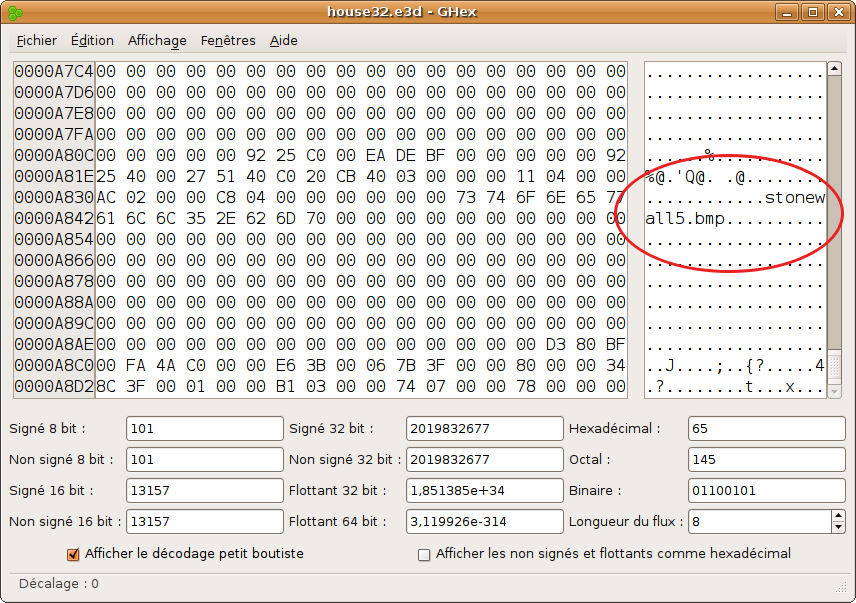Select offset row 0000A842
The height and width of the screenshot is (603, 856).
pos(54,219)
